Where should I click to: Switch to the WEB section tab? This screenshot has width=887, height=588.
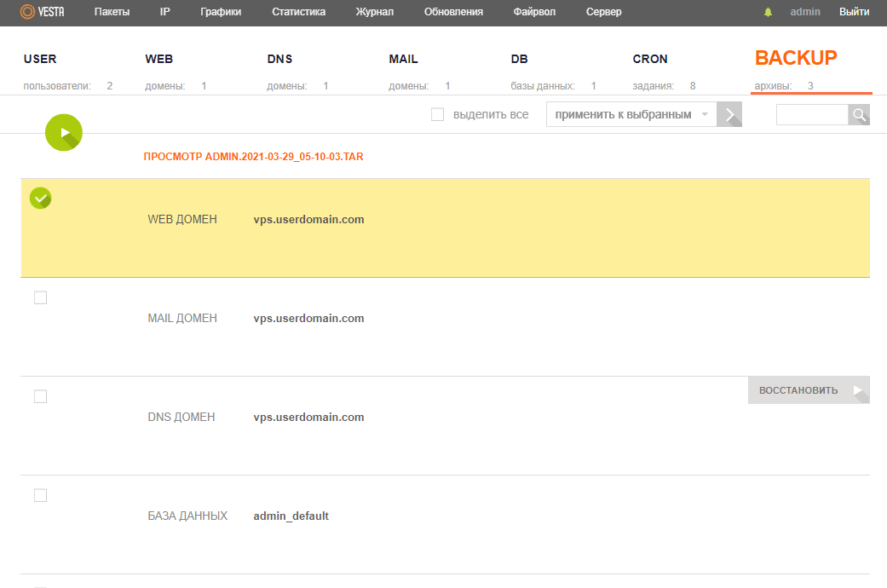160,60
